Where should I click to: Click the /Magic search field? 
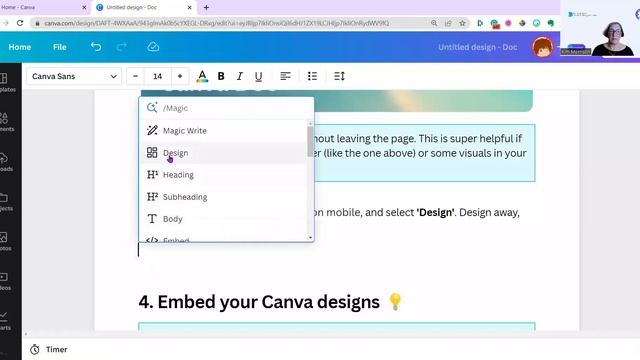coord(227,108)
